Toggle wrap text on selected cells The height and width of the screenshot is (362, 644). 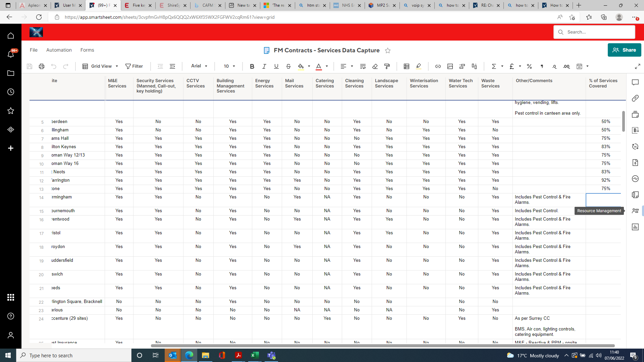(x=363, y=66)
